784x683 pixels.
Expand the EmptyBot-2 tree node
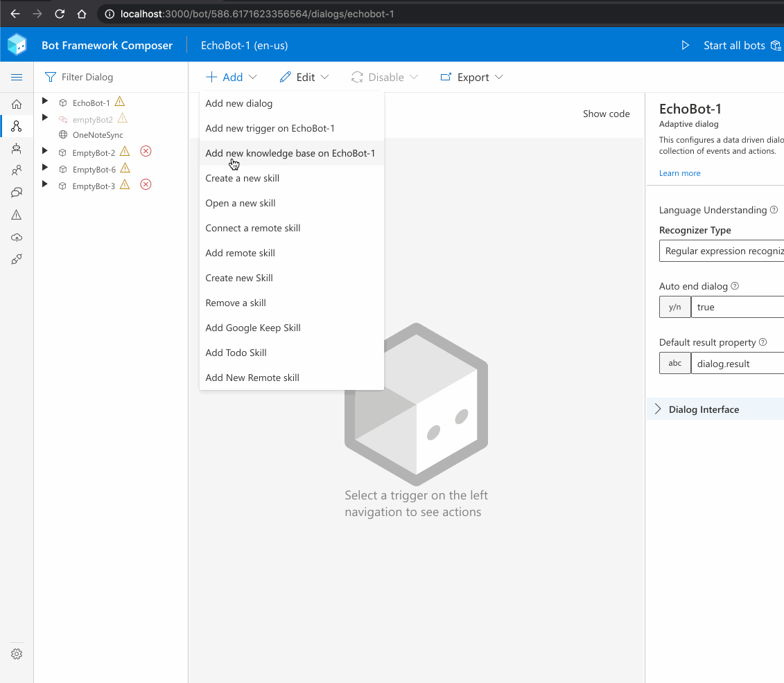pos(45,151)
